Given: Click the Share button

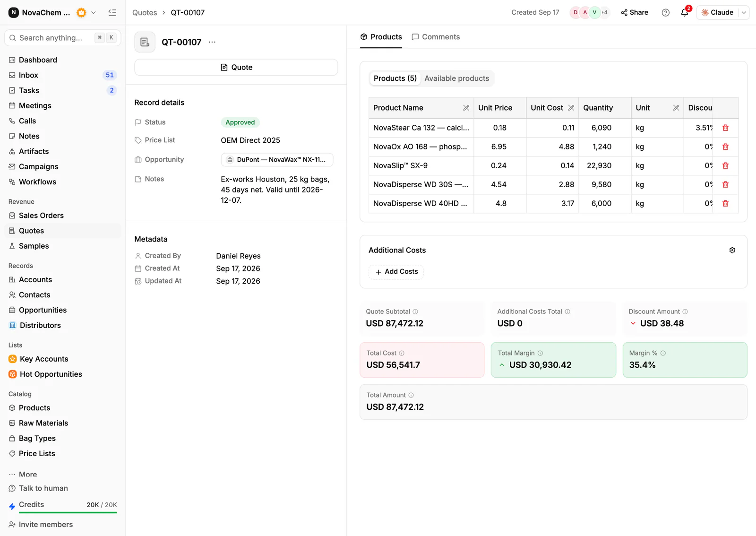Looking at the screenshot, I should [x=635, y=13].
